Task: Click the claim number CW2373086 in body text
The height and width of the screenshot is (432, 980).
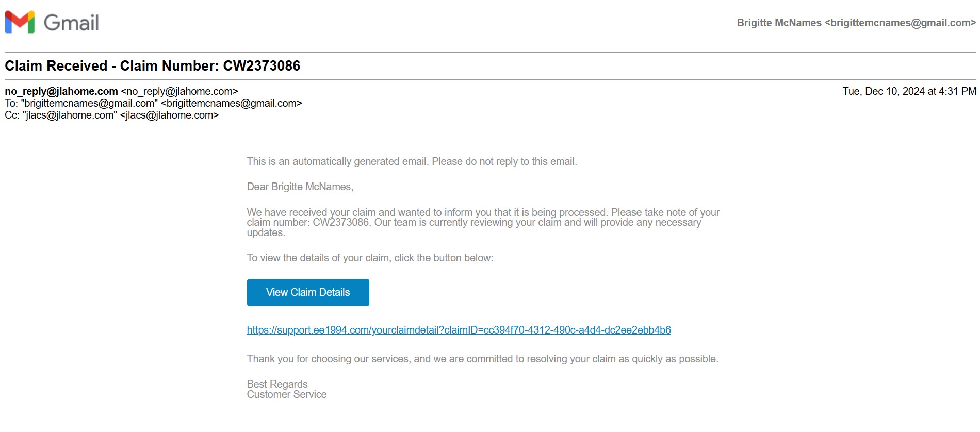Action: (341, 222)
